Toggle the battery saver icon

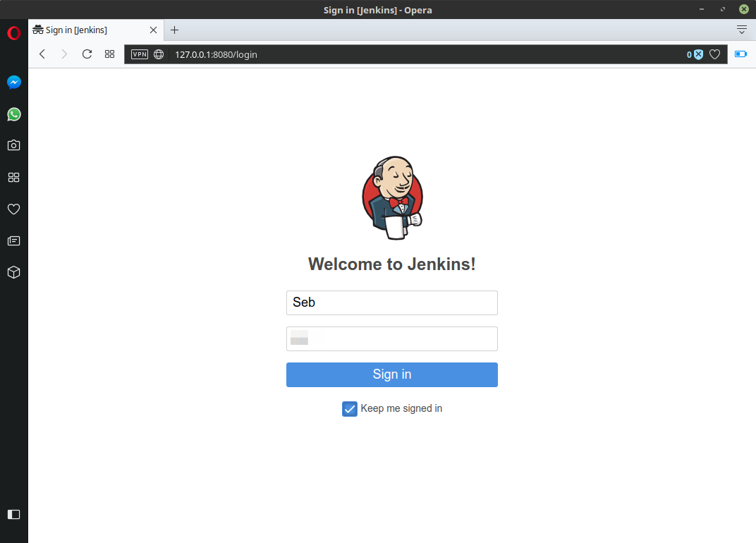[x=740, y=54]
